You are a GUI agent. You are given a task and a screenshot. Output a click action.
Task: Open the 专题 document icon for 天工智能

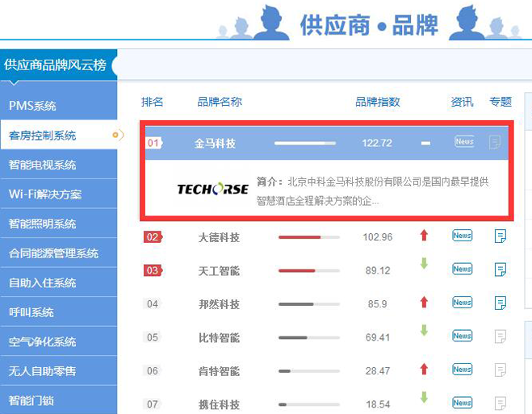click(x=501, y=270)
